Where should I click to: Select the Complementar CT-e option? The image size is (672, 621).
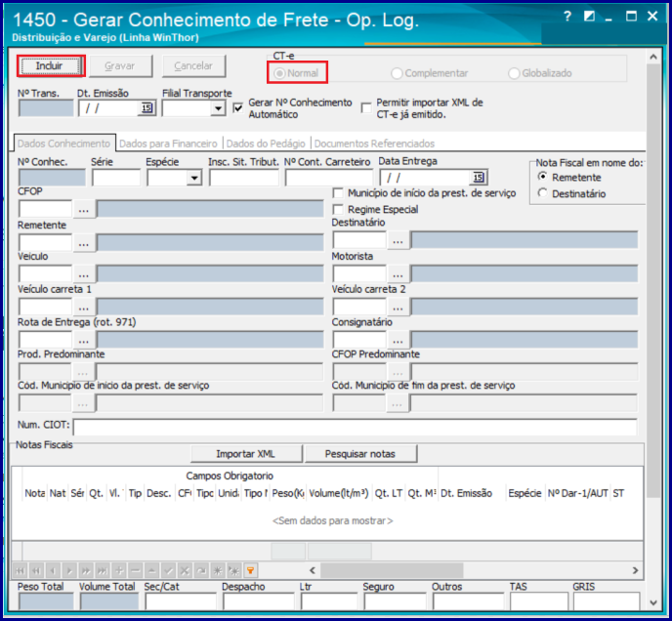pyautogui.click(x=397, y=73)
